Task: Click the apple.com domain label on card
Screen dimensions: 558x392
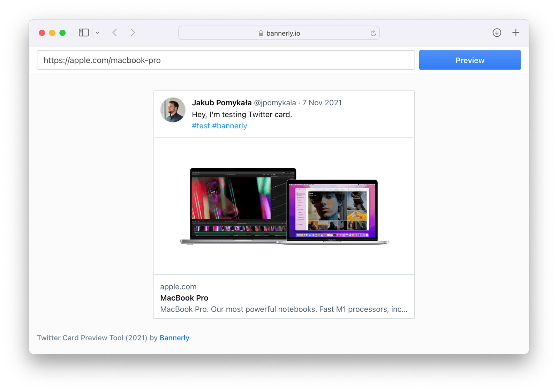Action: (178, 286)
